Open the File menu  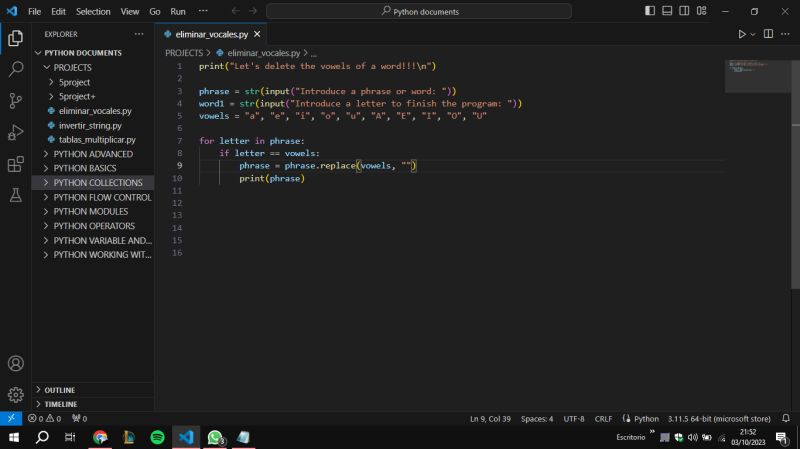click(34, 11)
